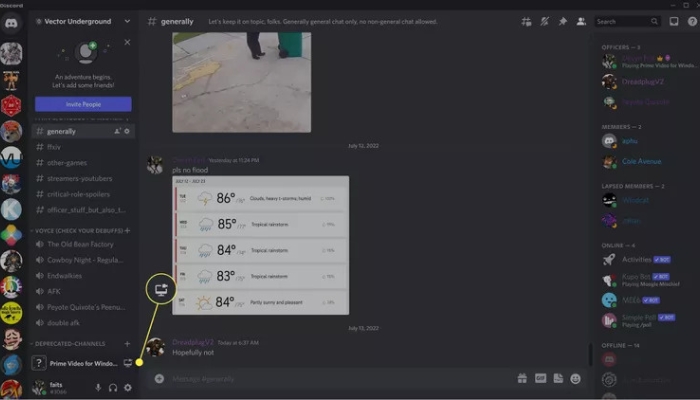700x400 pixels.
Task: Open the other-games channel
Action: 83,162
